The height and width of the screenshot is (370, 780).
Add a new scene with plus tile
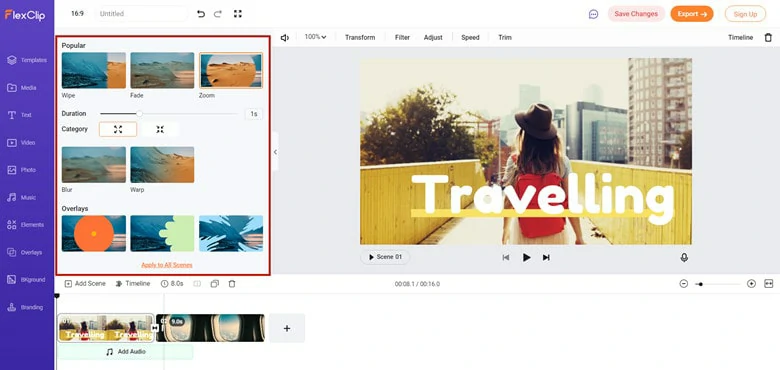click(x=287, y=328)
